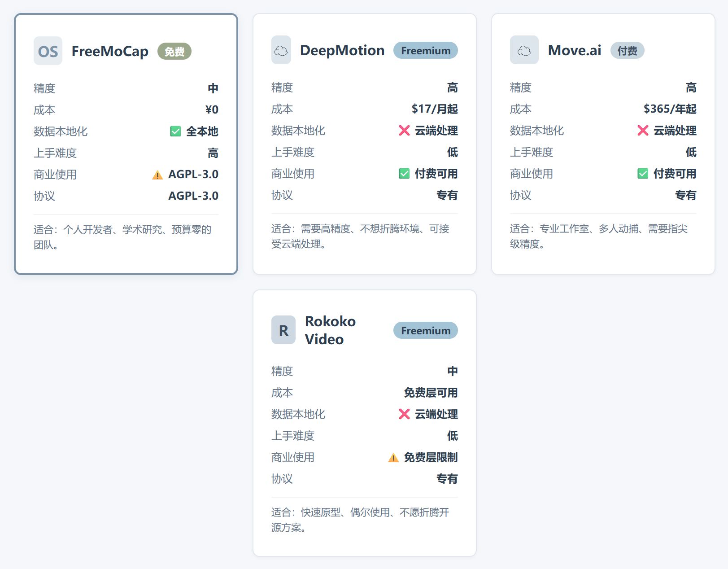The image size is (728, 569).
Task: Click Move.ai 精度 value 高
Action: coord(691,87)
